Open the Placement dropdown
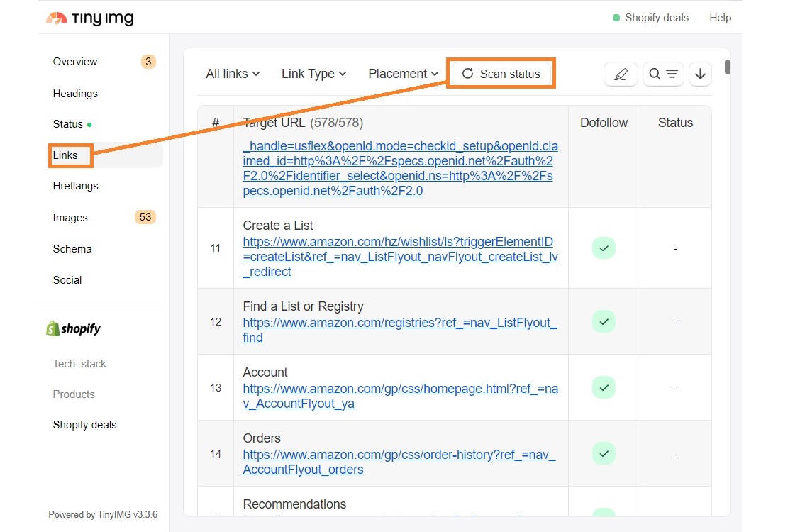The width and height of the screenshot is (800, 532). pos(402,73)
